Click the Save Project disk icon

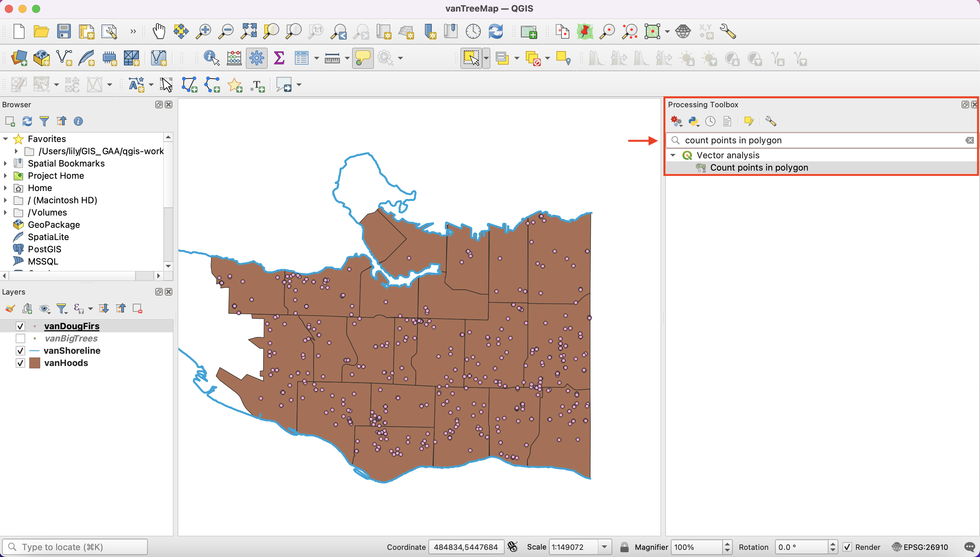pyautogui.click(x=64, y=31)
